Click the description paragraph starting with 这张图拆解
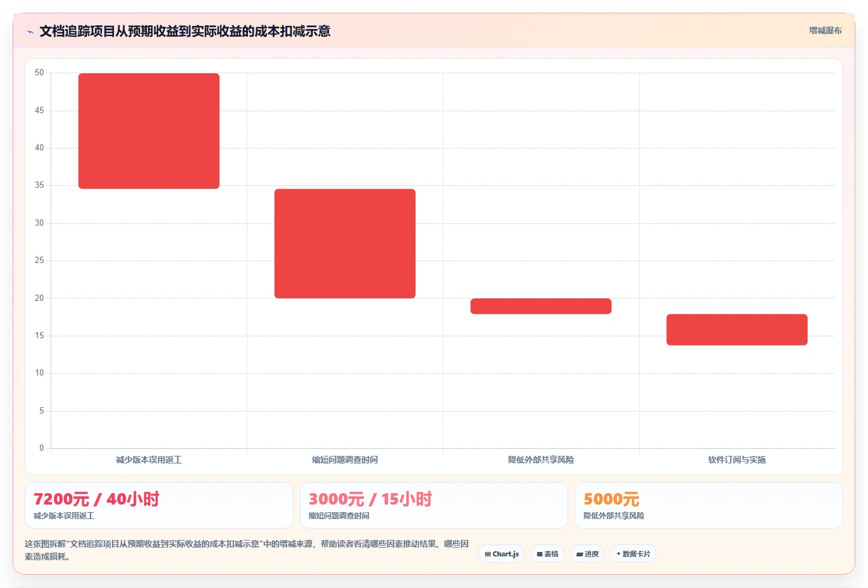The width and height of the screenshot is (868, 588). (247, 550)
